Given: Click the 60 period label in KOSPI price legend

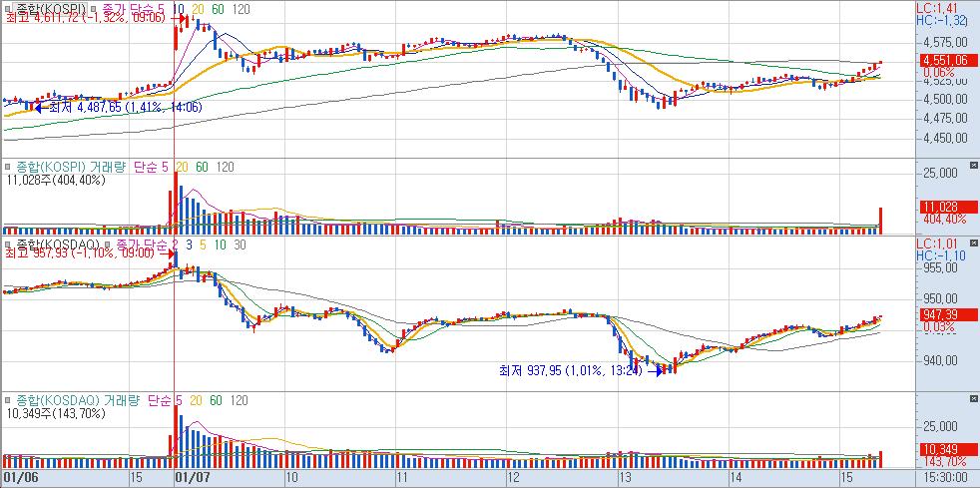Looking at the screenshot, I should [x=218, y=9].
